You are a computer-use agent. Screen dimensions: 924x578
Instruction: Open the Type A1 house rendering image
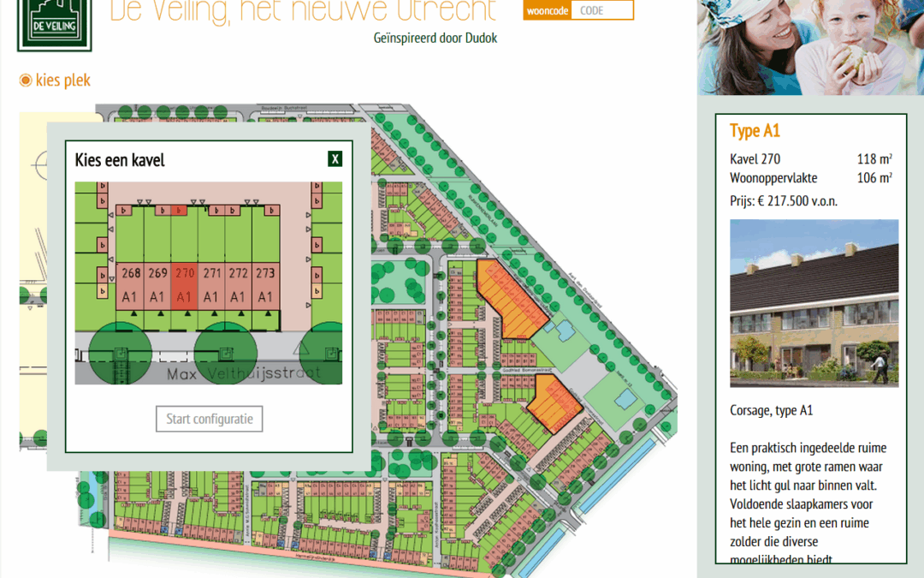pos(814,303)
